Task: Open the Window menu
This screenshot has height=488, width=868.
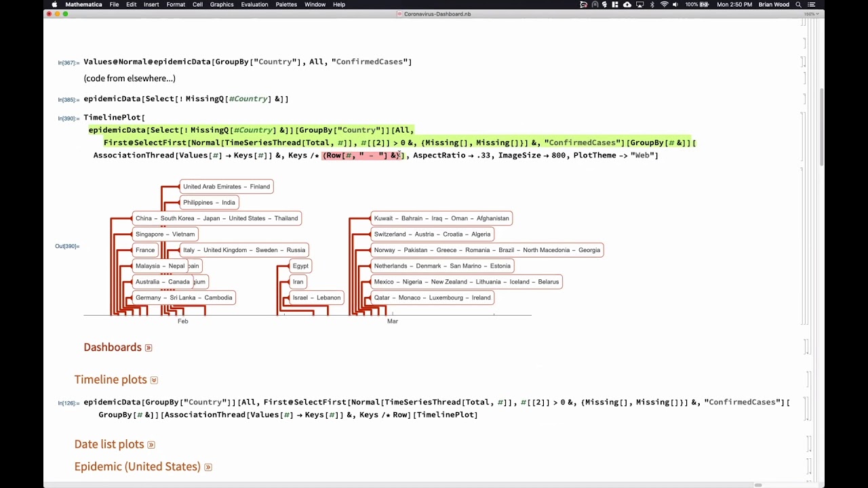Action: point(315,4)
